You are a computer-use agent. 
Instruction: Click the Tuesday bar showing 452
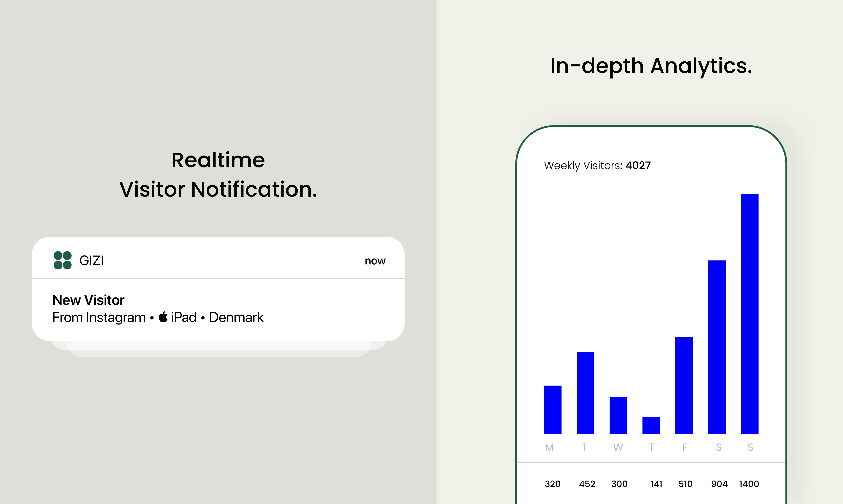(585, 392)
